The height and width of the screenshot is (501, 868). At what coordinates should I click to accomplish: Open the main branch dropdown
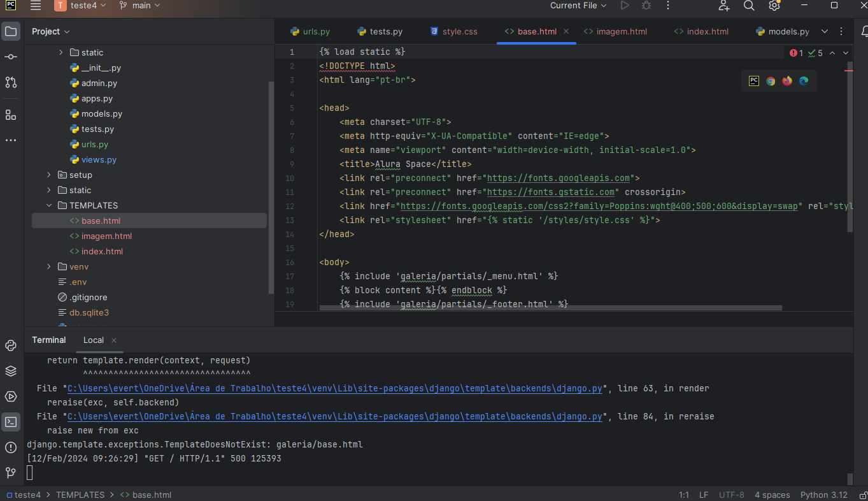[140, 6]
